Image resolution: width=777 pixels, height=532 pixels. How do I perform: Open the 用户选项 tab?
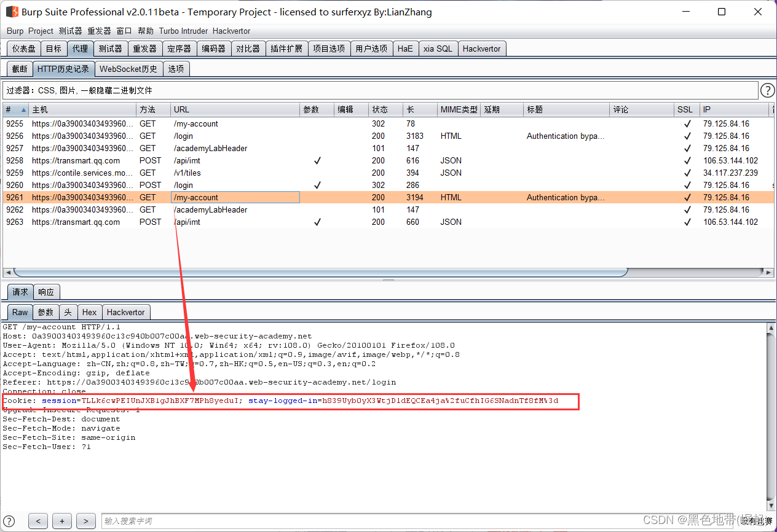point(371,49)
